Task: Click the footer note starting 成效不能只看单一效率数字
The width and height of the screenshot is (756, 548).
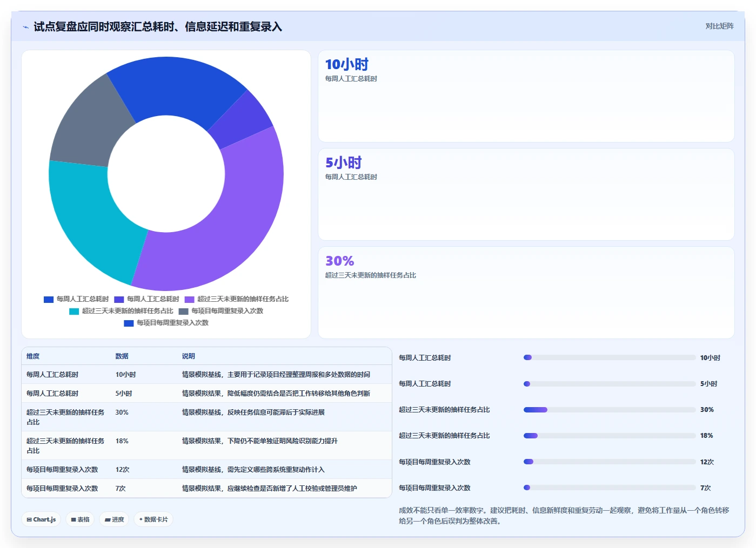Action: (564, 516)
